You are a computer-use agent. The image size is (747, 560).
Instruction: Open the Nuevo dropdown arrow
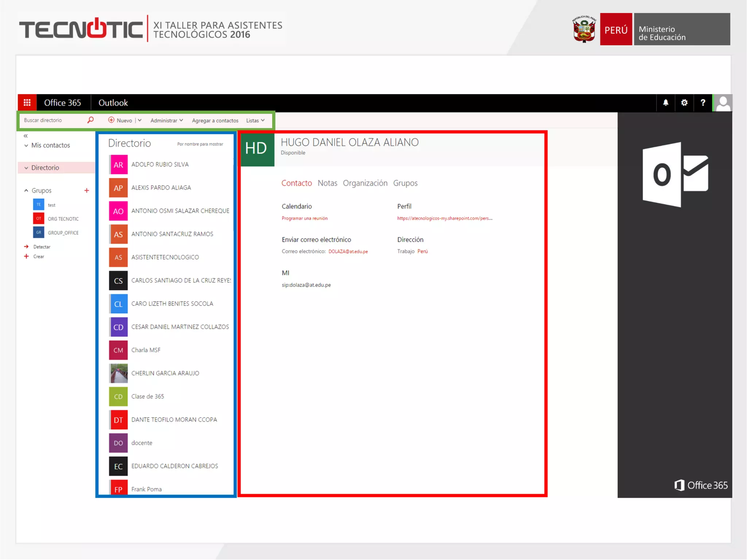(140, 120)
